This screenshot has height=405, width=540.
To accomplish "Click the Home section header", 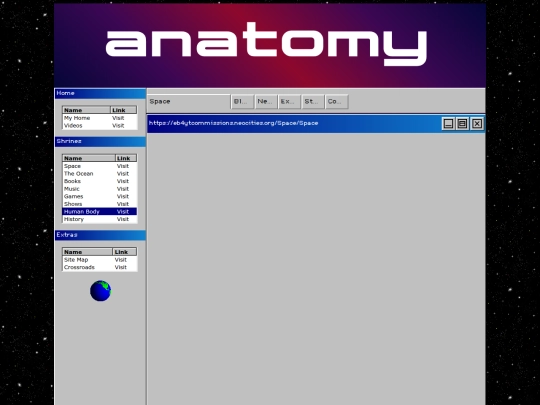I will coord(100,93).
